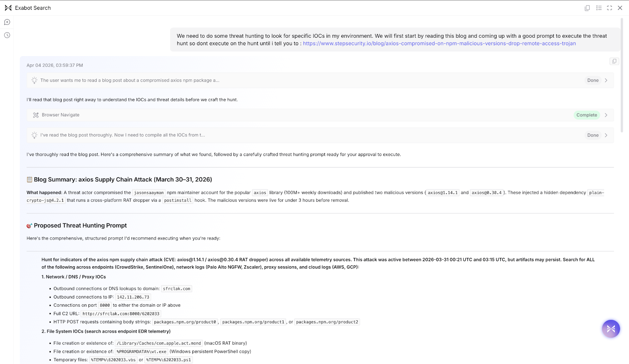Click the Exabot Search logo icon

[x=8, y=8]
